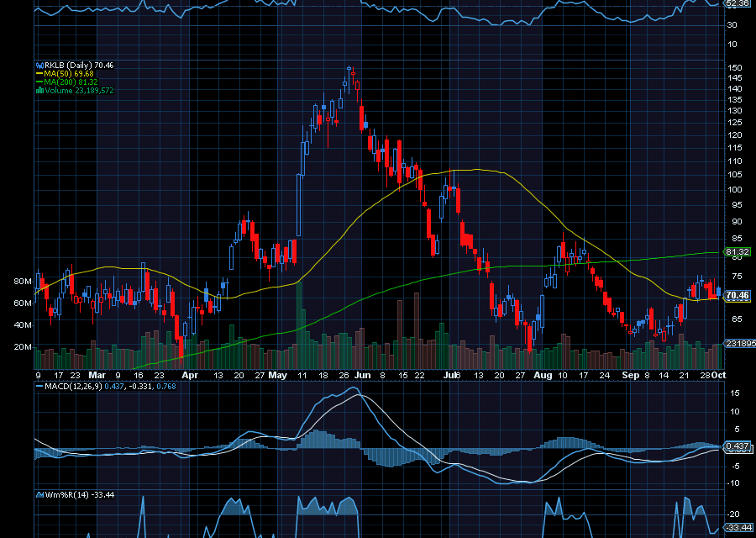Click the 52.36 indicator value tag
Screen dimensions: 756x538
(x=738, y=3)
